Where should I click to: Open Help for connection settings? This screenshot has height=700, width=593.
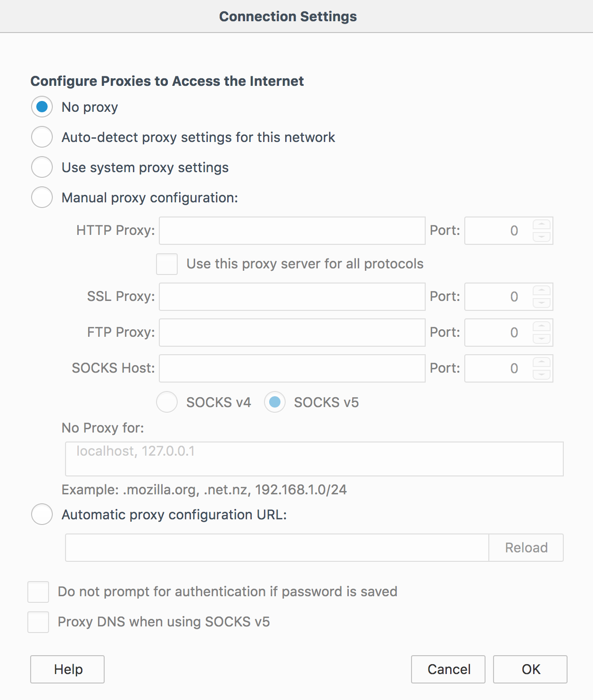point(67,669)
